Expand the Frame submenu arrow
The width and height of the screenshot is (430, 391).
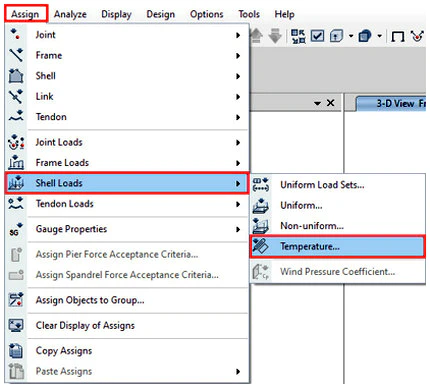coord(238,55)
